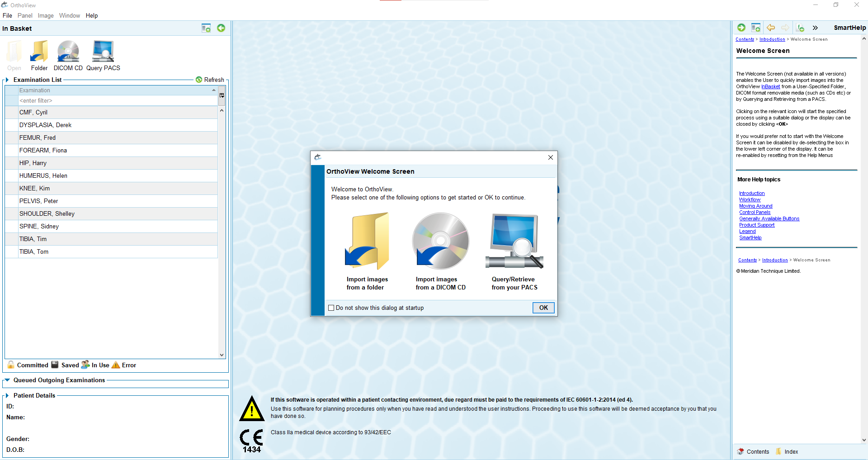
Task: Open the Image menu
Action: pyautogui.click(x=46, y=15)
